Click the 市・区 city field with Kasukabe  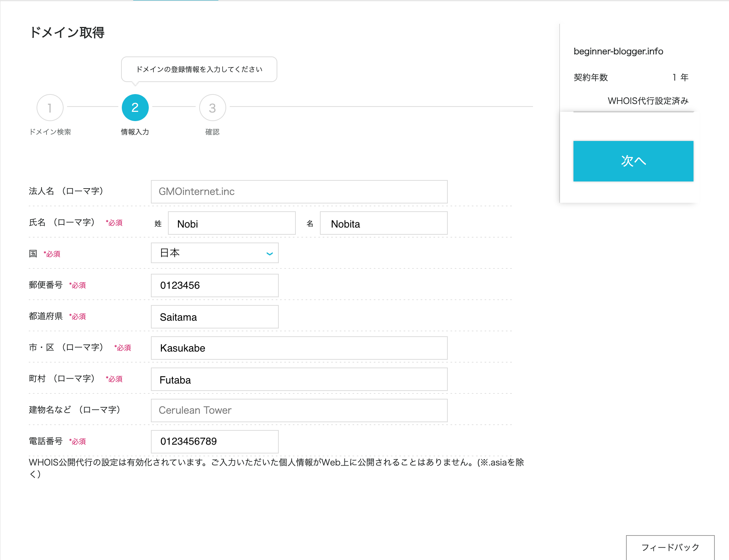click(299, 348)
